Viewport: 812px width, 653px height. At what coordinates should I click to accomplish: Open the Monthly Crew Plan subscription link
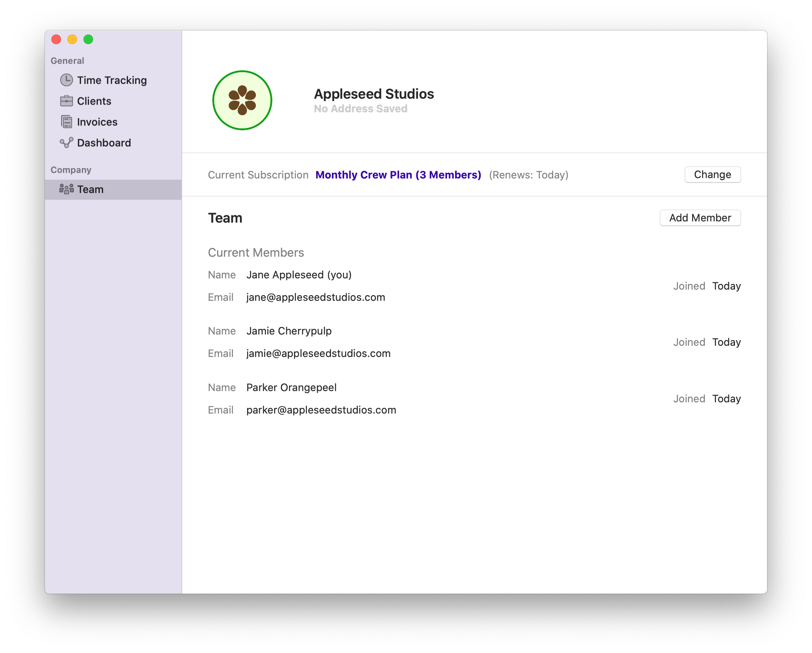398,175
